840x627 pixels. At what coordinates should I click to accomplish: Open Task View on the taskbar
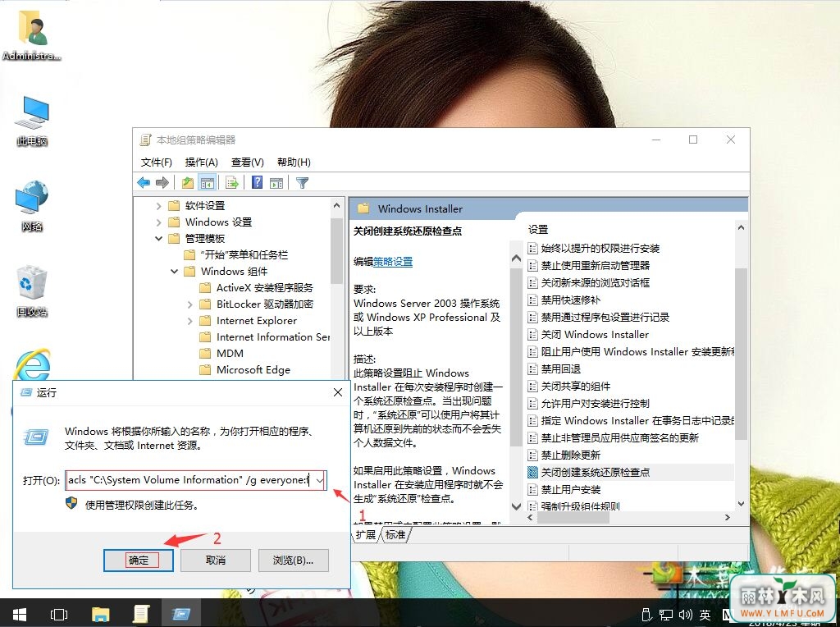pos(59,614)
